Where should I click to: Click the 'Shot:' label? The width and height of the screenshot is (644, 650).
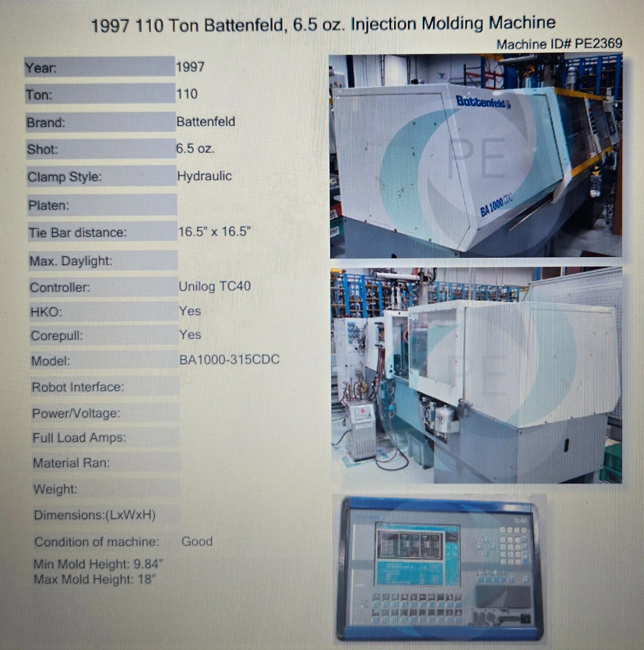pyautogui.click(x=42, y=149)
